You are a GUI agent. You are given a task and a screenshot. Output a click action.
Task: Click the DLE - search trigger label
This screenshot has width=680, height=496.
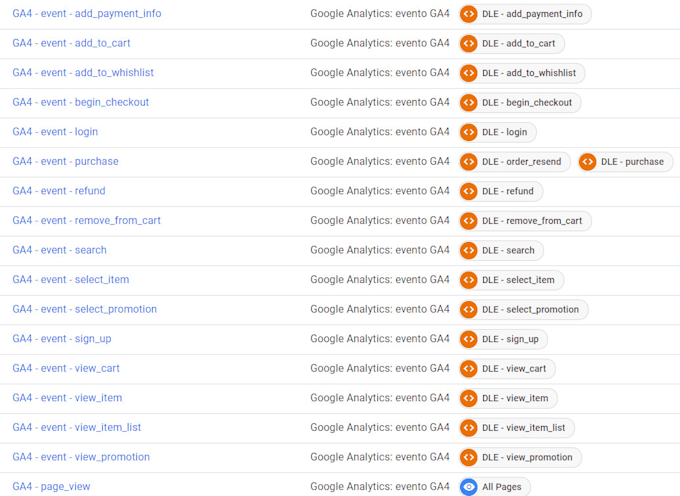point(508,250)
